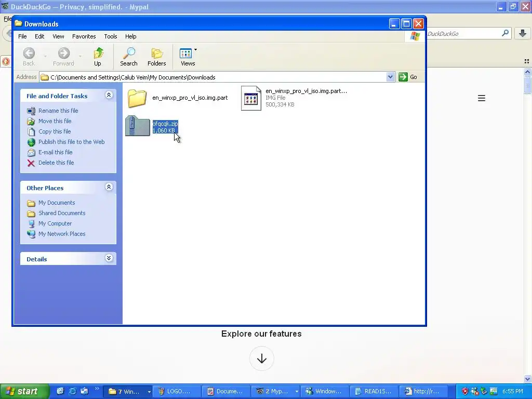This screenshot has width=532, height=399.
Task: Select the IMG file icon
Action: pos(251,98)
